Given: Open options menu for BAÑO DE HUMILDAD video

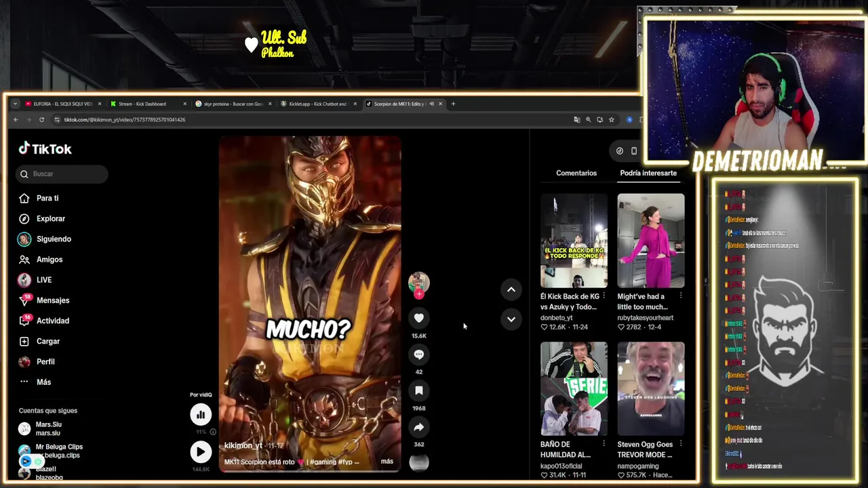Looking at the screenshot, I should pyautogui.click(x=604, y=444).
